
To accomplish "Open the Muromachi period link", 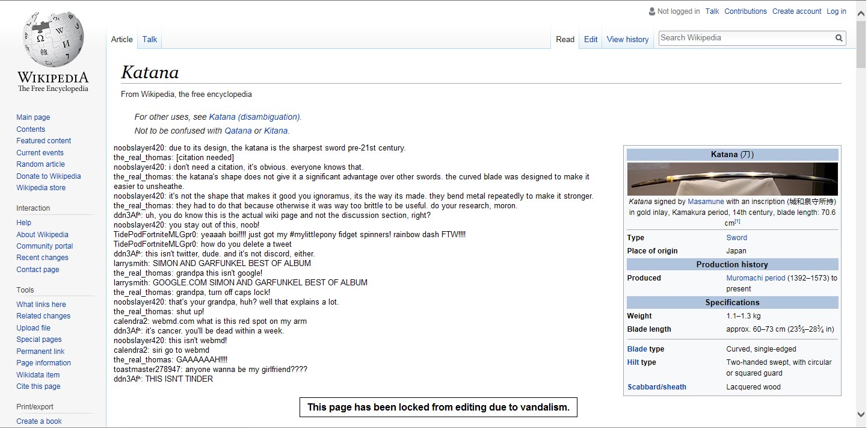I will click(756, 278).
